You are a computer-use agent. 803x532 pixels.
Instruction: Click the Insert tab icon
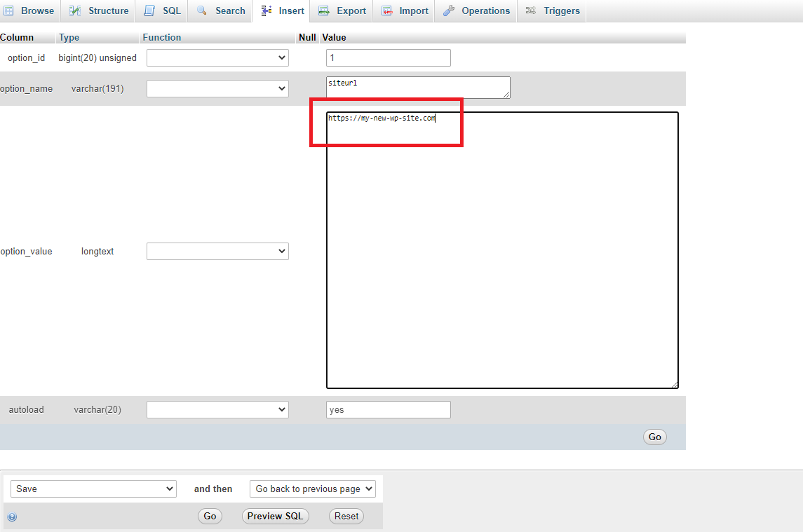tap(266, 11)
